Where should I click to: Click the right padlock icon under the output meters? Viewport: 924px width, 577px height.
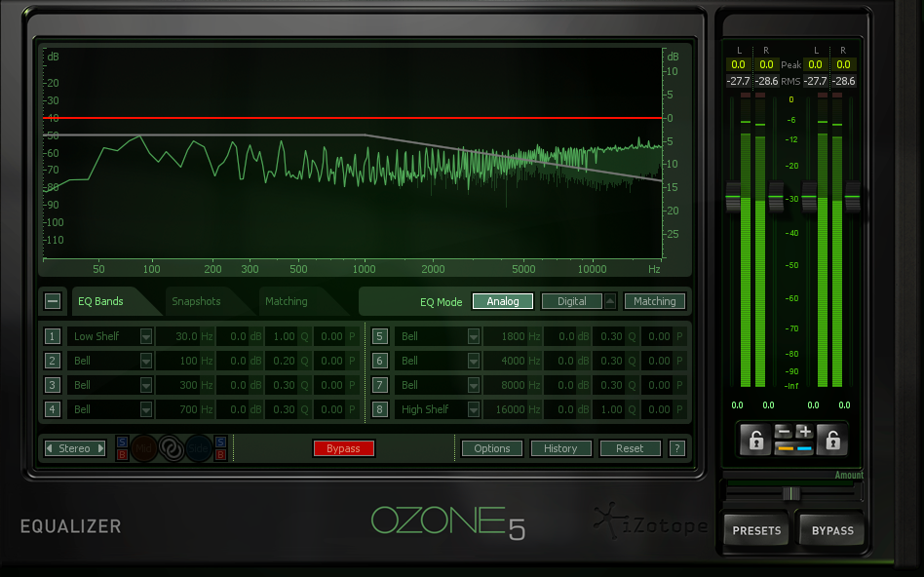[832, 440]
